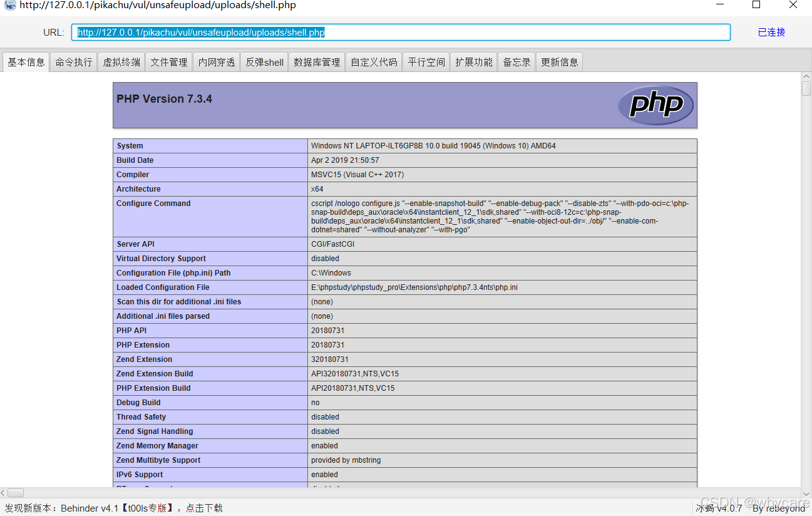Open the 备忘录 tab
This screenshot has width=812, height=516.
tap(517, 62)
